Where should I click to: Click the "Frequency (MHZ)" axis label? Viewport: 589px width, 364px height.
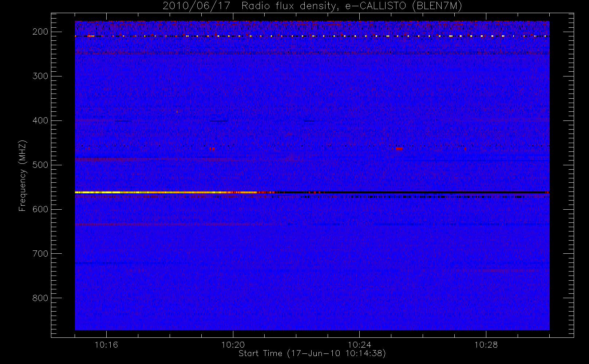tap(22, 175)
